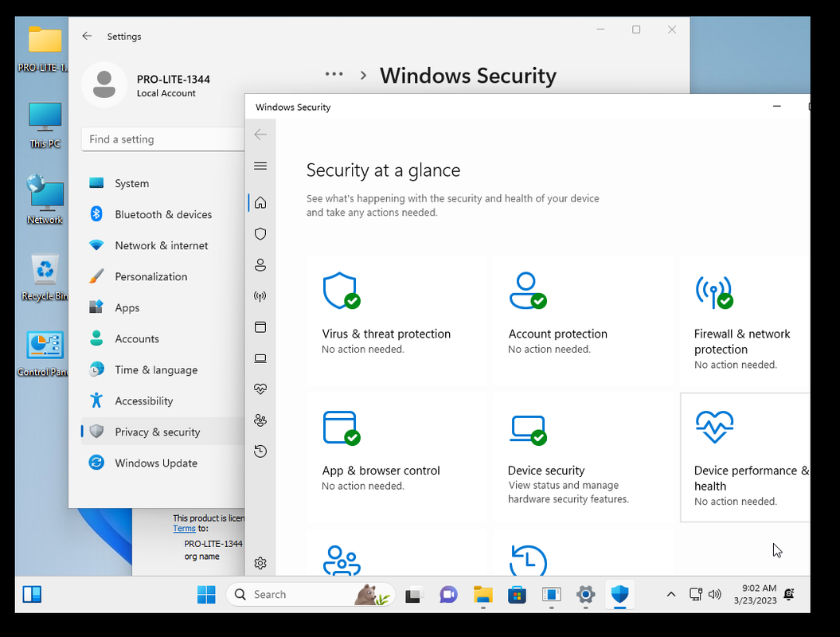The width and height of the screenshot is (840, 637).
Task: Open the notification bell icon
Action: (x=789, y=594)
